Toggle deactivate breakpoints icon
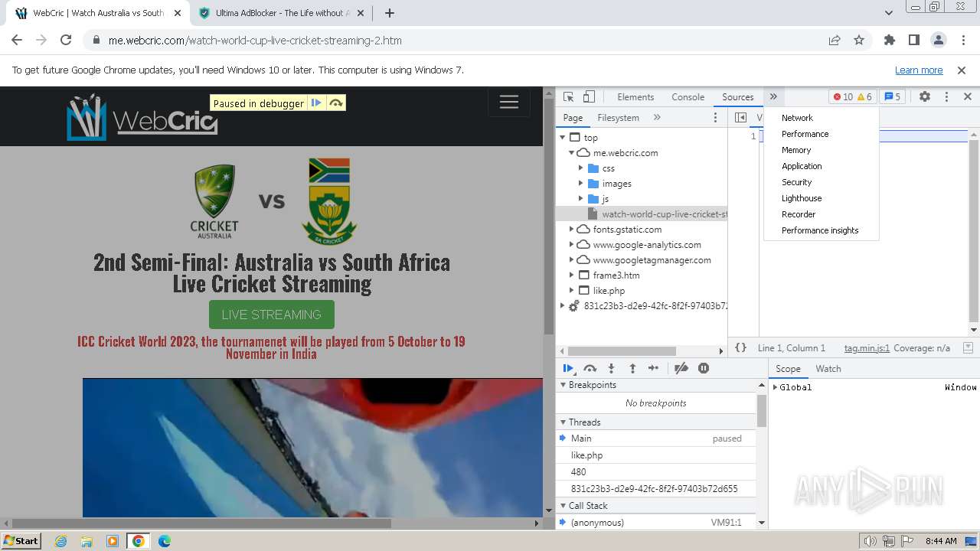Viewport: 980px width, 551px height. pyautogui.click(x=681, y=368)
